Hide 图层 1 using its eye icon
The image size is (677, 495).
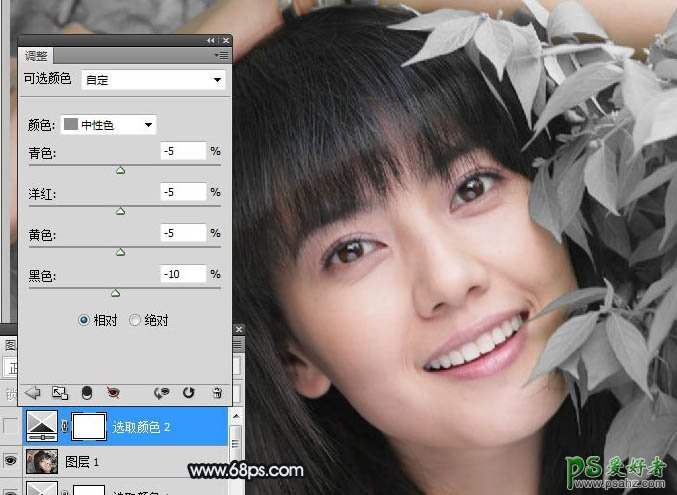pyautogui.click(x=10, y=462)
